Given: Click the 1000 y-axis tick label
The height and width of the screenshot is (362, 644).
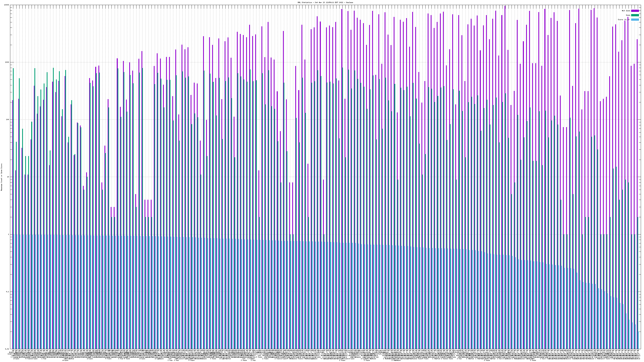Looking at the screenshot, I should (7, 62).
